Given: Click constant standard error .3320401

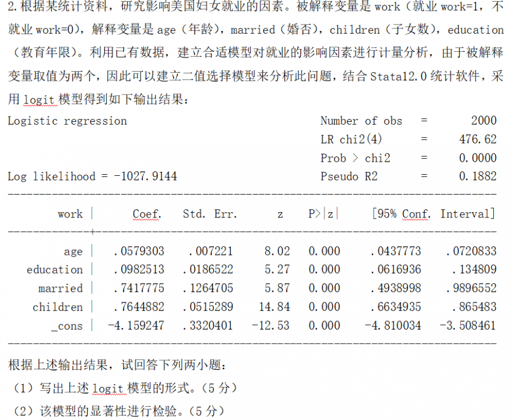Looking at the screenshot, I should [208, 326].
